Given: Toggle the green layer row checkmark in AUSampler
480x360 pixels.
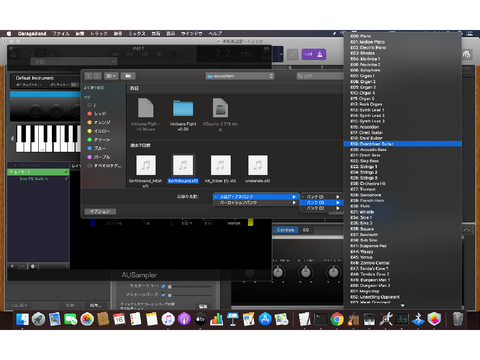Looking at the screenshot, I should click(66, 172).
